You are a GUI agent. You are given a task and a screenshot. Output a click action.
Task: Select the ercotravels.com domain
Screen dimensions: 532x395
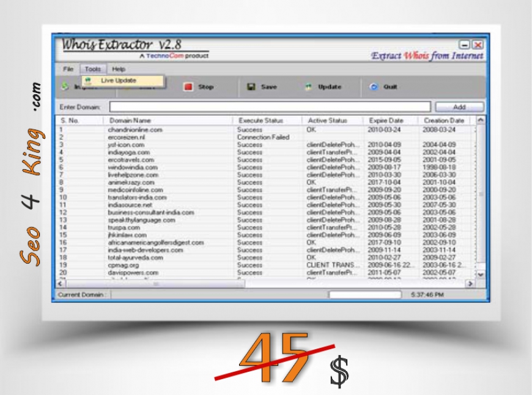pyautogui.click(x=131, y=160)
